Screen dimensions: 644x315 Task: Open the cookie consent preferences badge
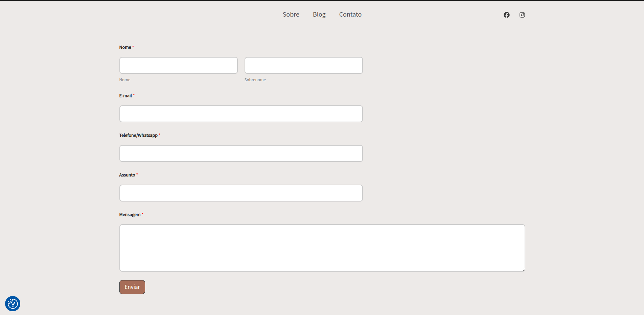13,303
